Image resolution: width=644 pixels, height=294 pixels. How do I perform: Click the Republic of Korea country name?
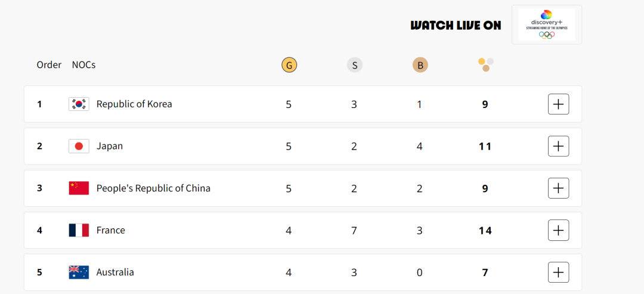pos(134,104)
